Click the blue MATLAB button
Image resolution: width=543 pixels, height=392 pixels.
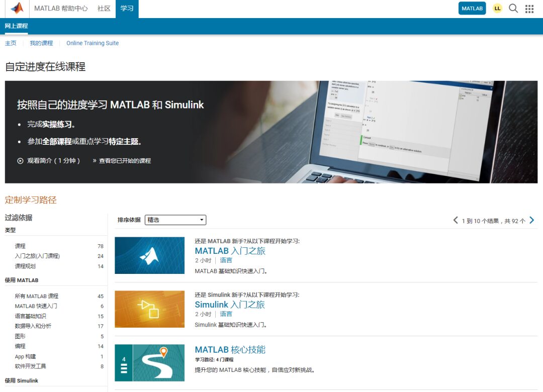pyautogui.click(x=472, y=9)
